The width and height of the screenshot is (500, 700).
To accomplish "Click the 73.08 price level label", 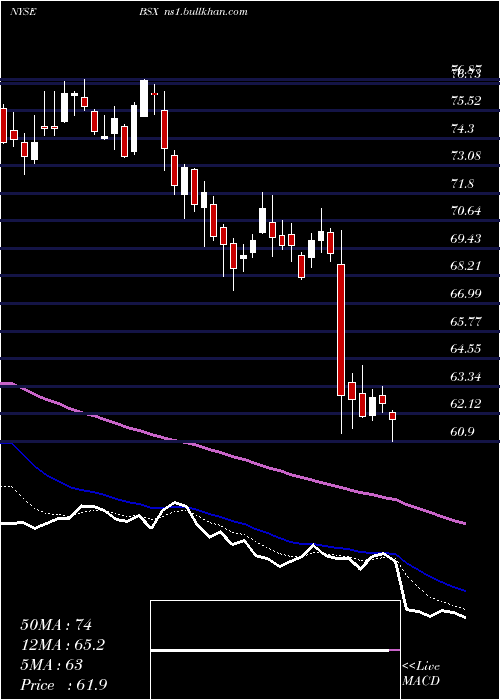I will point(466,156).
